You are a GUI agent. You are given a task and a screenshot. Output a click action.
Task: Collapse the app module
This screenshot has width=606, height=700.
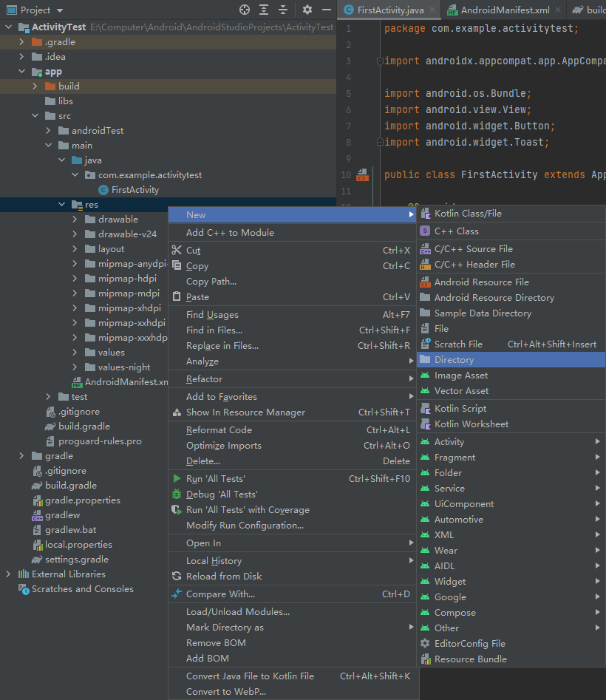[x=22, y=72]
